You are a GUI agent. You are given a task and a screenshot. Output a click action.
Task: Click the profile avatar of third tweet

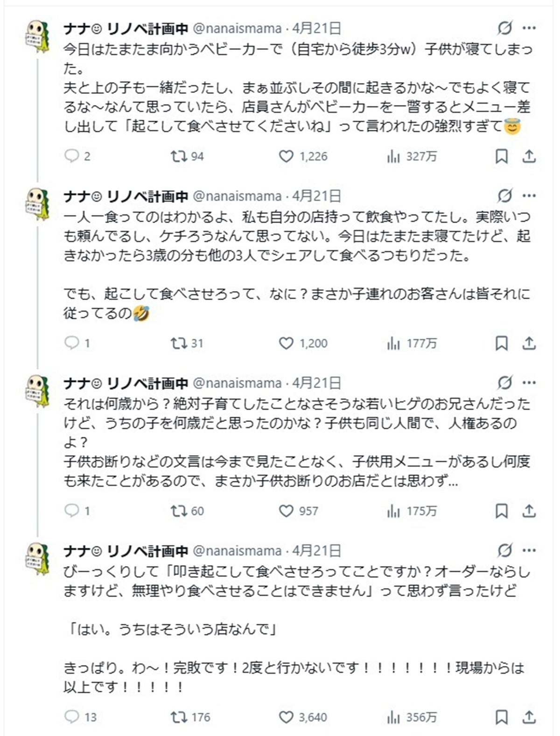[38, 391]
